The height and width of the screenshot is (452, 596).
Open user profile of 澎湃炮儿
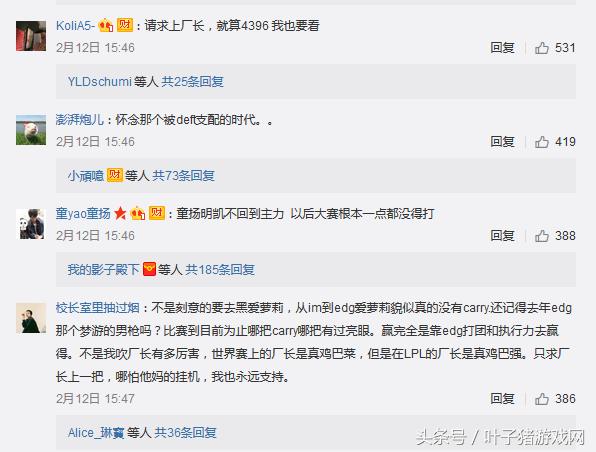(79, 120)
